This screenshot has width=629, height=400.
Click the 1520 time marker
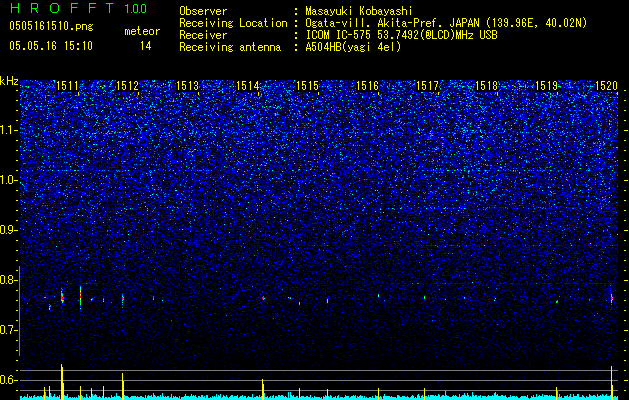[x=607, y=85]
